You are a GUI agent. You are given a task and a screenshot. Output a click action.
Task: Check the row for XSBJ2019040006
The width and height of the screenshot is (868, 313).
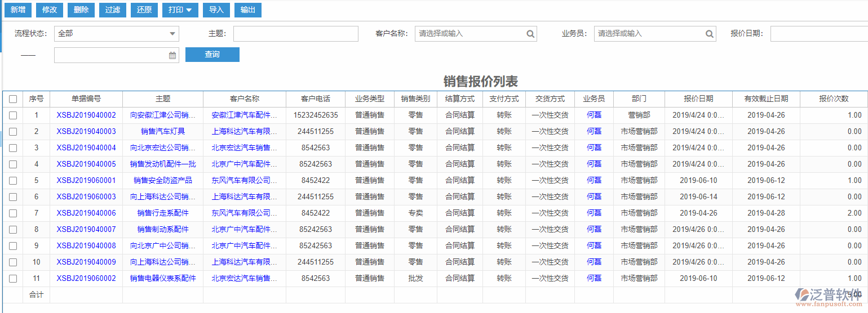coord(13,213)
